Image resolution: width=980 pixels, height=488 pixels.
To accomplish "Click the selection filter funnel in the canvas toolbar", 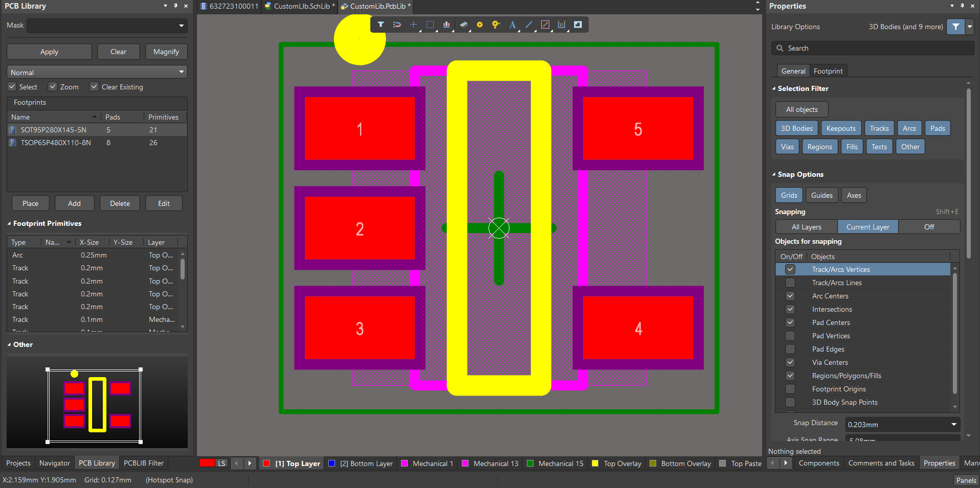I will 381,25.
